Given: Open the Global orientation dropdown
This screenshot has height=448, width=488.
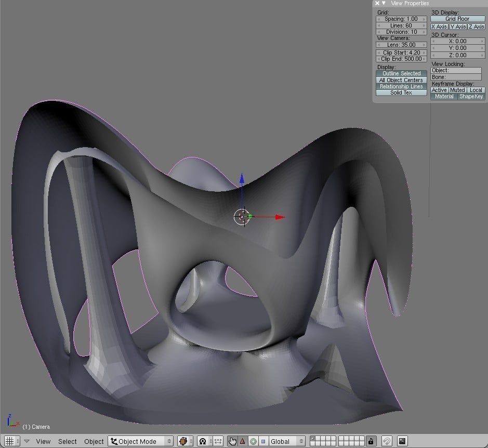Looking at the screenshot, I should click(285, 441).
